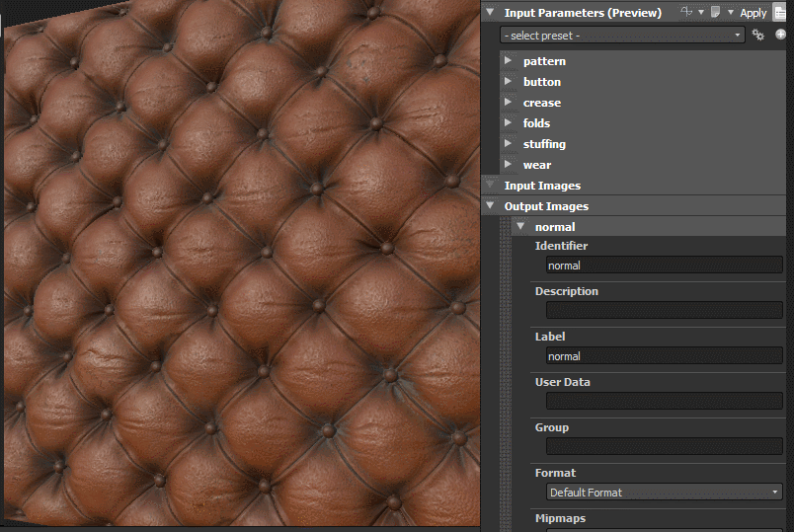794x532 pixels.
Task: Open the select preset dropdown
Action: click(622, 35)
